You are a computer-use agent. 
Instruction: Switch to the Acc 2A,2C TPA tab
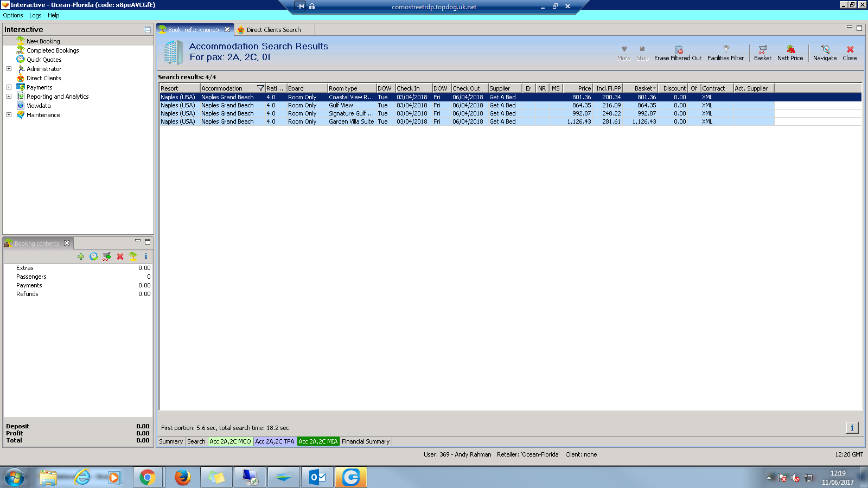coord(275,441)
